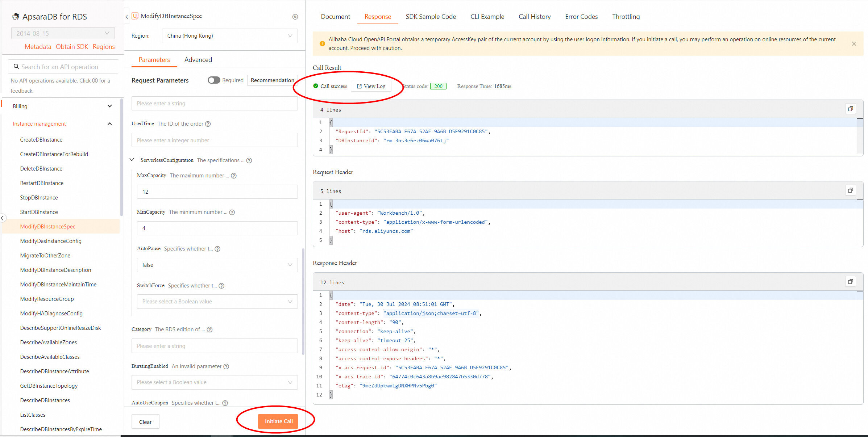Open the API version 2014-08-15 dropdown

[x=63, y=33]
